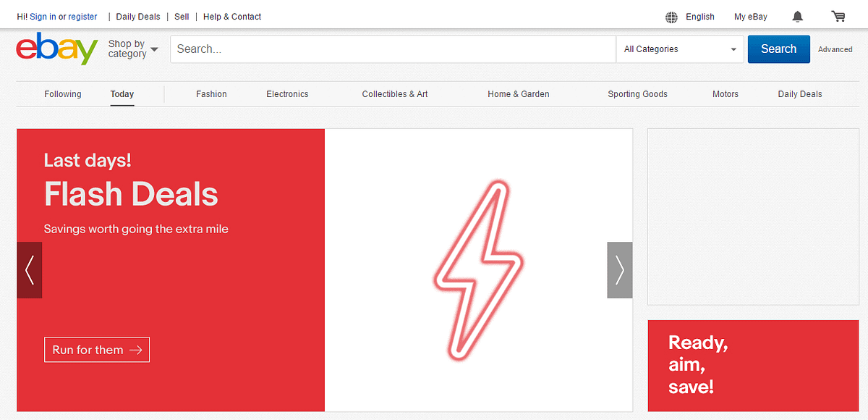View the shopping cart icon
Viewport: 868px width, 420px height.
point(838,16)
